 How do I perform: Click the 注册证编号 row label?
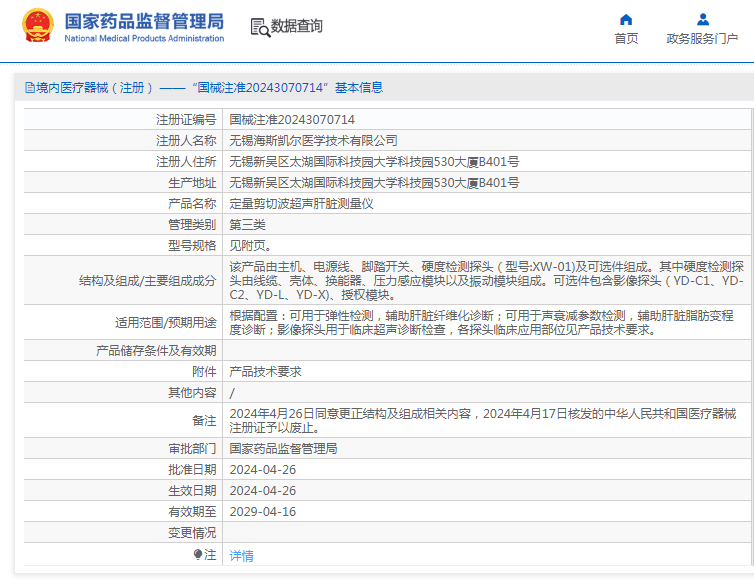(186, 119)
